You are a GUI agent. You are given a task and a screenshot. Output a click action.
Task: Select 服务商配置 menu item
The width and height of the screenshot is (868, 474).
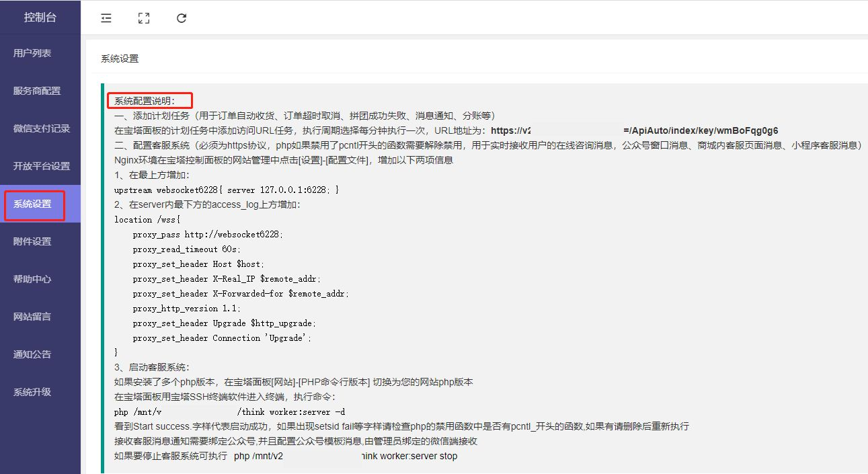tap(37, 91)
